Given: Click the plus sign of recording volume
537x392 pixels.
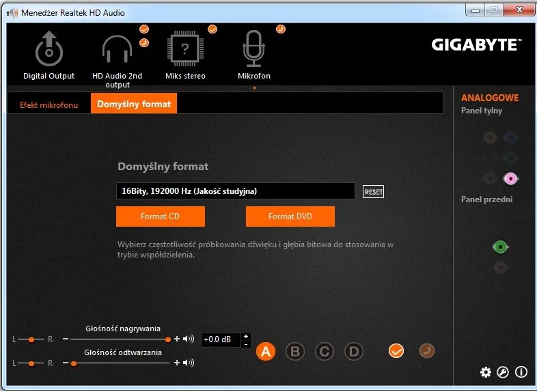Looking at the screenshot, I should tap(177, 339).
